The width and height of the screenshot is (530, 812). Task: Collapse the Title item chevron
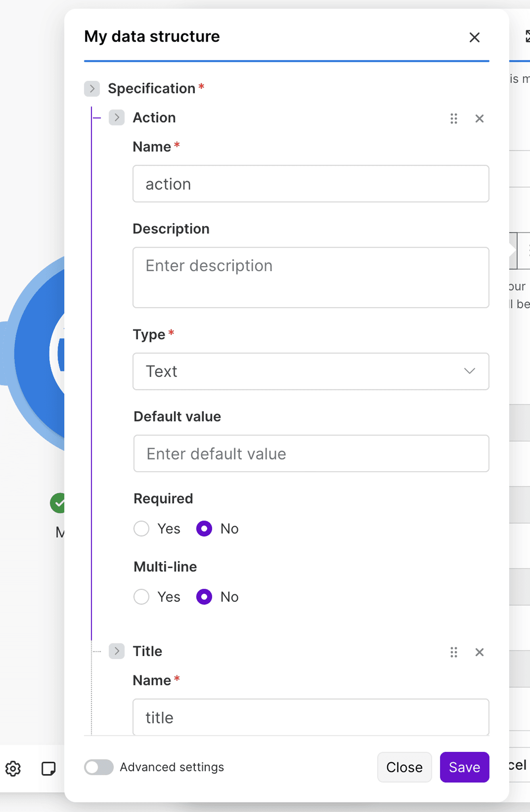[117, 651]
